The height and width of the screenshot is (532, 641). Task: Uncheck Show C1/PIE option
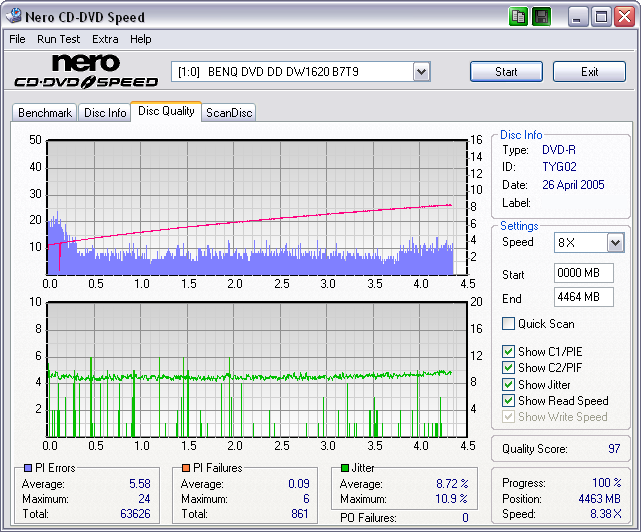(509, 352)
